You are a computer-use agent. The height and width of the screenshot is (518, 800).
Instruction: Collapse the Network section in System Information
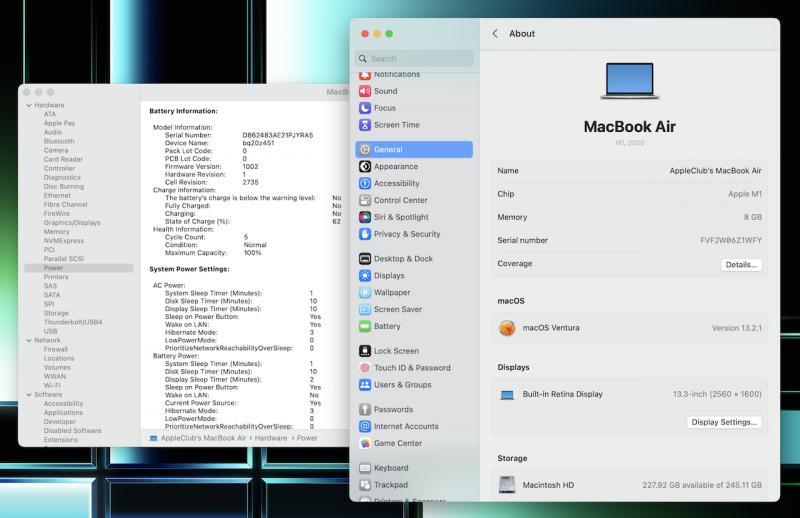pos(29,340)
